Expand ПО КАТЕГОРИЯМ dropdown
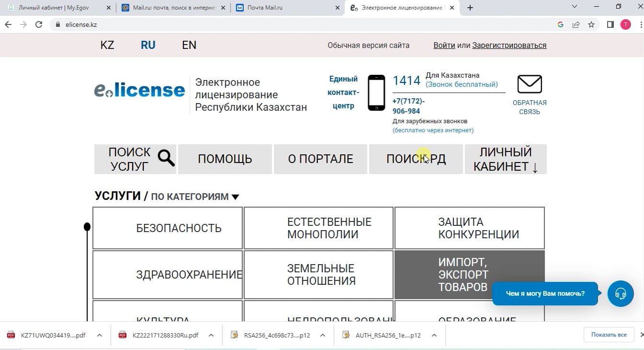This screenshot has height=350, width=644. (195, 197)
